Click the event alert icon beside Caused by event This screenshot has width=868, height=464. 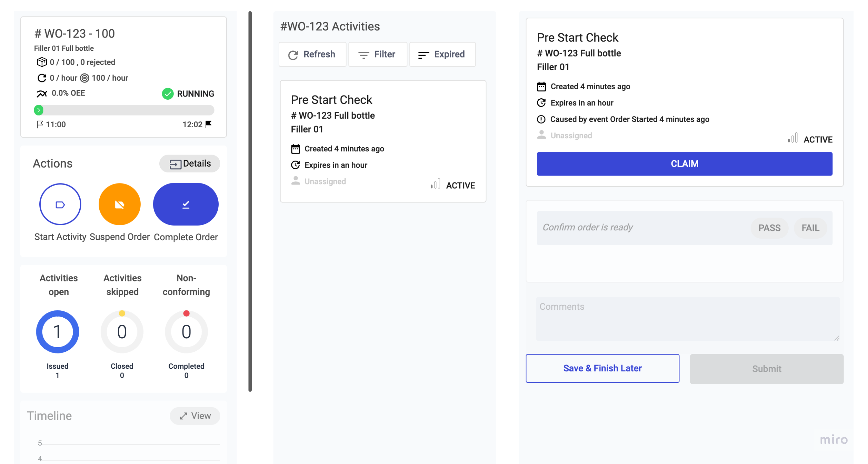click(541, 119)
